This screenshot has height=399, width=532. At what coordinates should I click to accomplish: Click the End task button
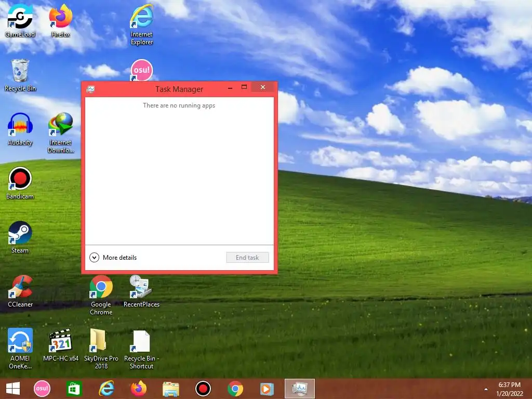(247, 258)
